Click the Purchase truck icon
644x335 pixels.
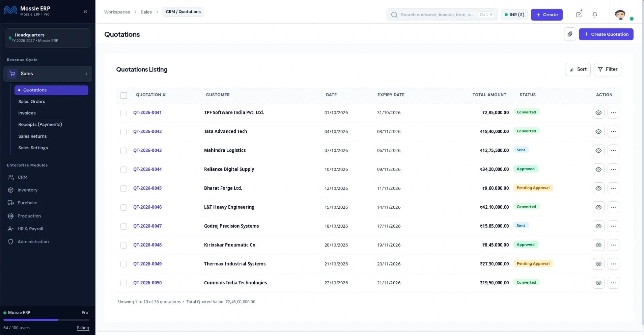pos(11,203)
